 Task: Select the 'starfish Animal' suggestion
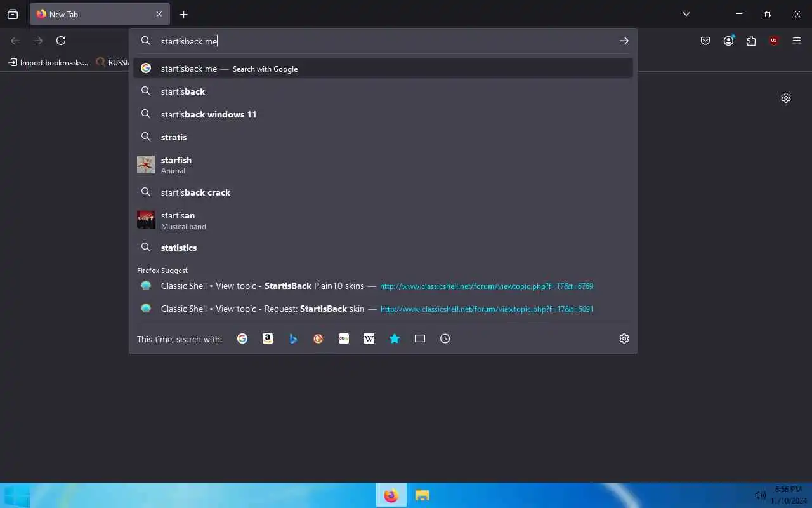pyautogui.click(x=383, y=164)
